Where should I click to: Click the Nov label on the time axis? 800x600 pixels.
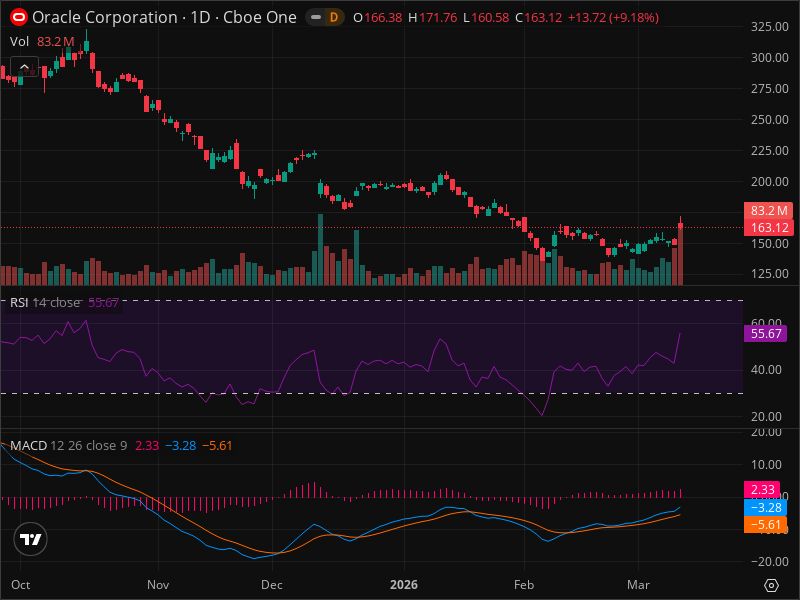tap(158, 585)
